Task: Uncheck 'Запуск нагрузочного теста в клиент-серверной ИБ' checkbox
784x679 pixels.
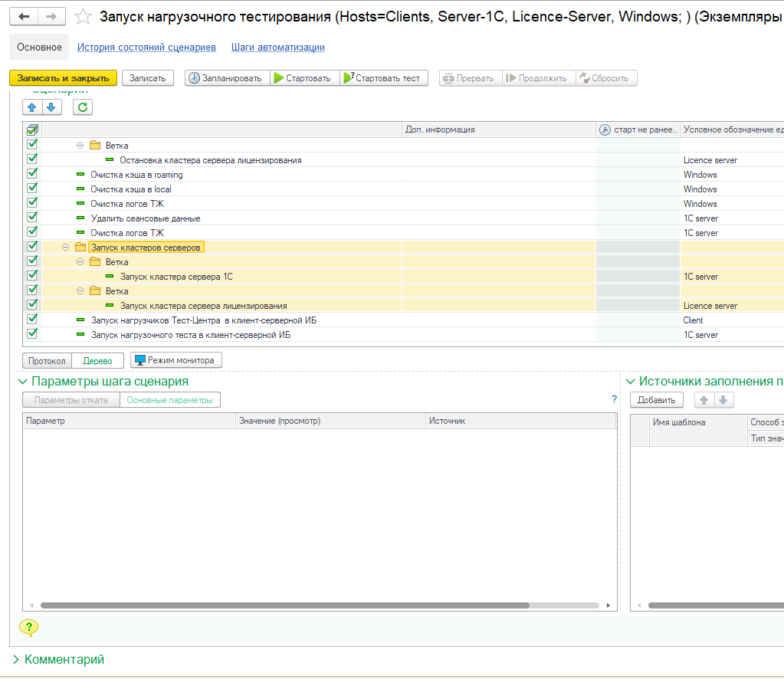Action: [x=32, y=334]
